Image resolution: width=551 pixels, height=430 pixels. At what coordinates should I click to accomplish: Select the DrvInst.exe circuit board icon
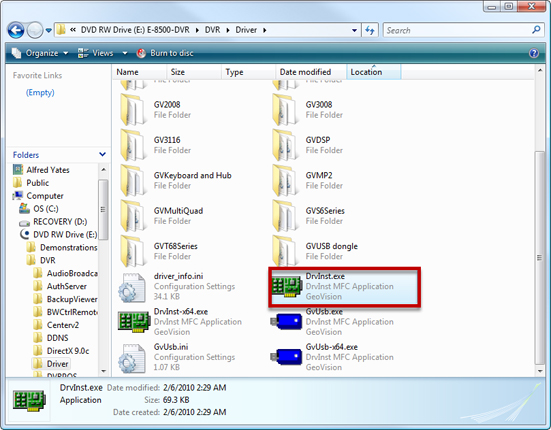pyautogui.click(x=287, y=287)
